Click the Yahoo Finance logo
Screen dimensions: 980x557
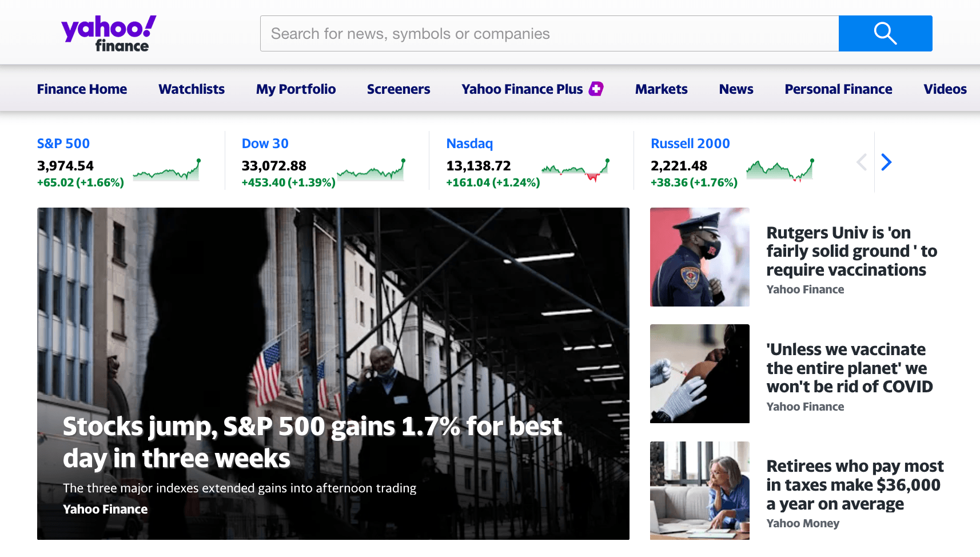pyautogui.click(x=109, y=34)
